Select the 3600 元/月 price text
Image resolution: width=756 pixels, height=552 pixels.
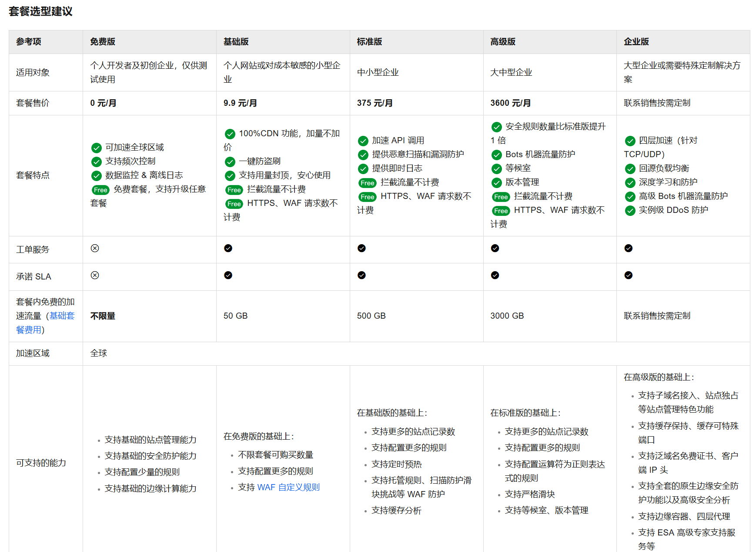(x=510, y=103)
